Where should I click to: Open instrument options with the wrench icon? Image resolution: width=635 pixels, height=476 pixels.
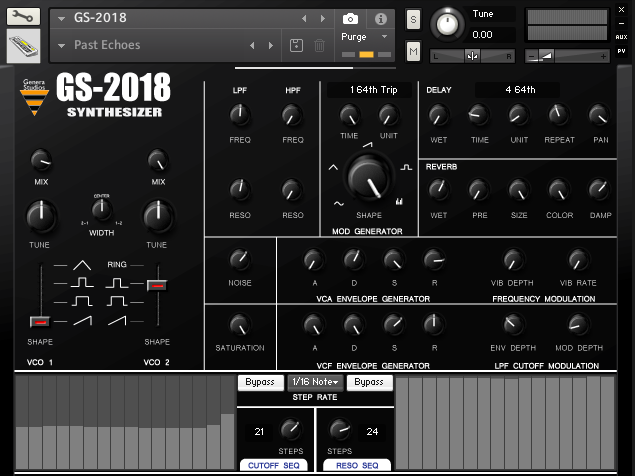click(23, 18)
